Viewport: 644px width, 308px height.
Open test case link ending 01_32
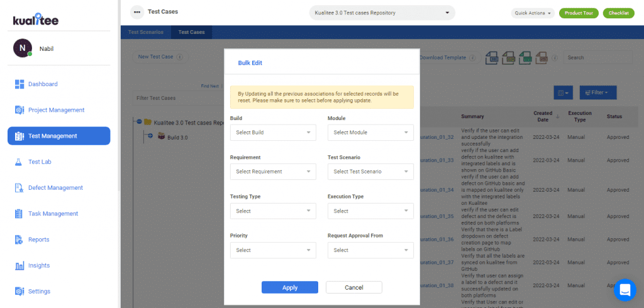[x=438, y=137]
